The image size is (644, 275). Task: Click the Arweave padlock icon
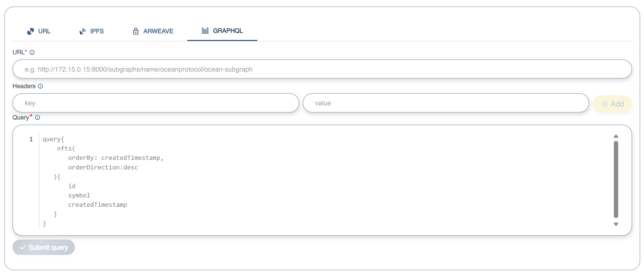click(x=136, y=31)
